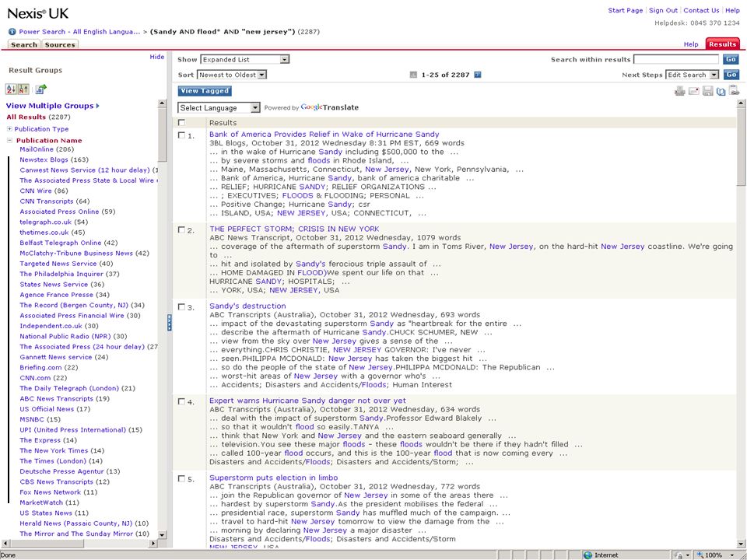Open the Start Page link
The height and width of the screenshot is (560, 747).
coord(625,10)
